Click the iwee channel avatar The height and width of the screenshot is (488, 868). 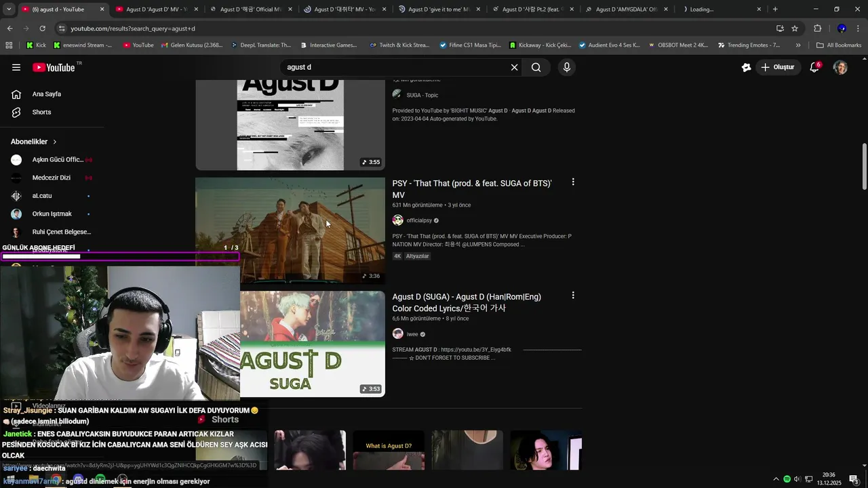point(397,333)
